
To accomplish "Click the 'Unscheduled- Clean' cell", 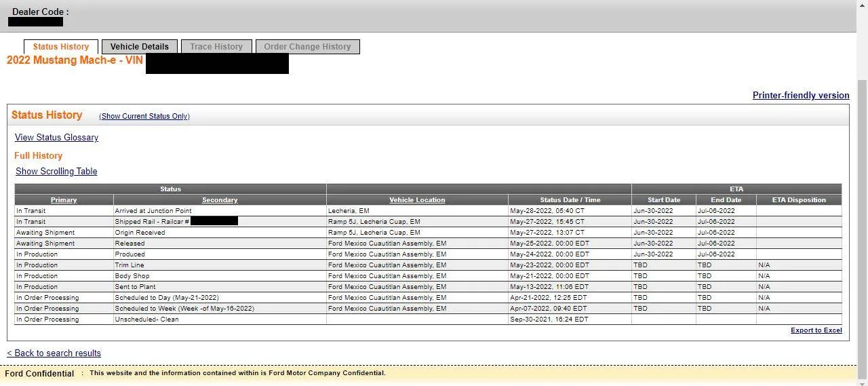I will (220, 320).
